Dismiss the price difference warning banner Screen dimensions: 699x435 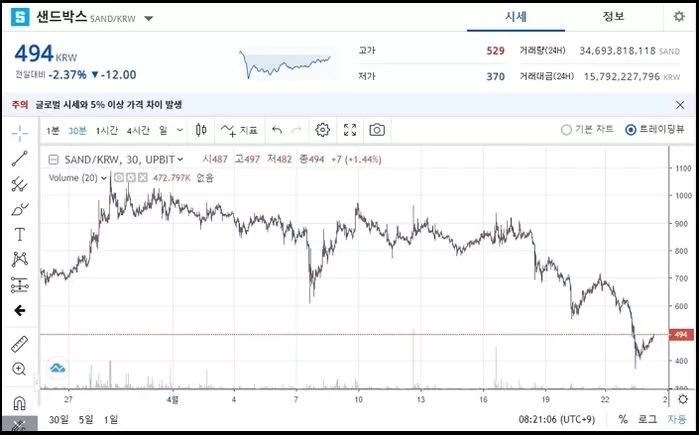pyautogui.click(x=680, y=105)
